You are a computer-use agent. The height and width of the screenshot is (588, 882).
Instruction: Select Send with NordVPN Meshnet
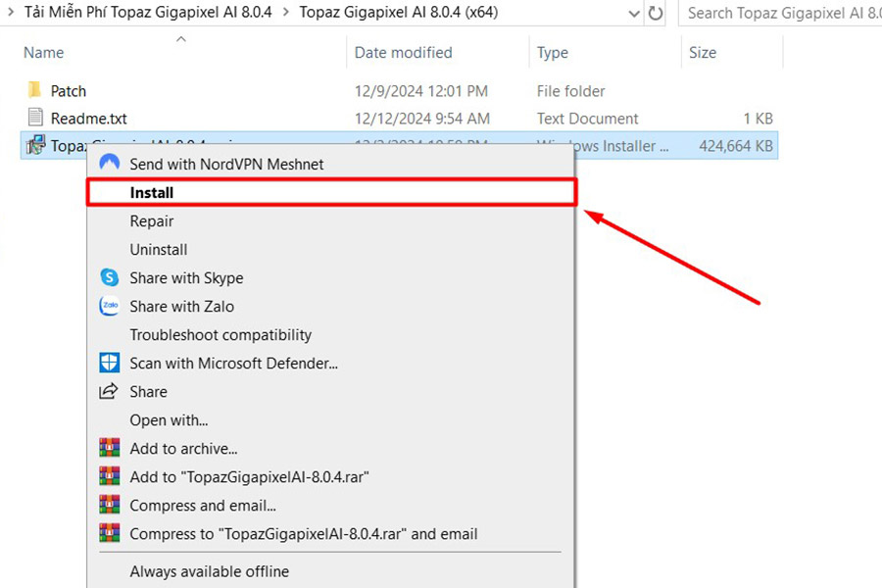(331, 164)
